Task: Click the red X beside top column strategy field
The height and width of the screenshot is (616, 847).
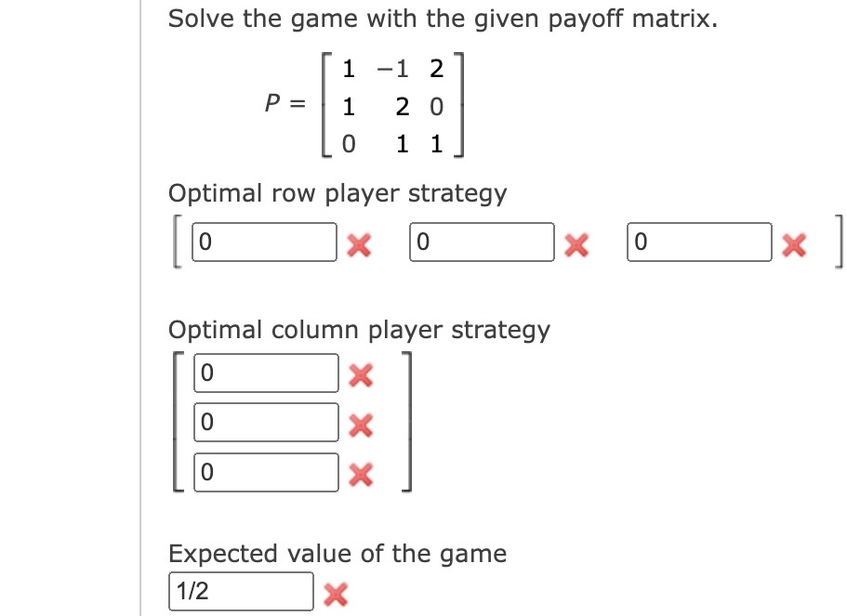Action: tap(361, 374)
